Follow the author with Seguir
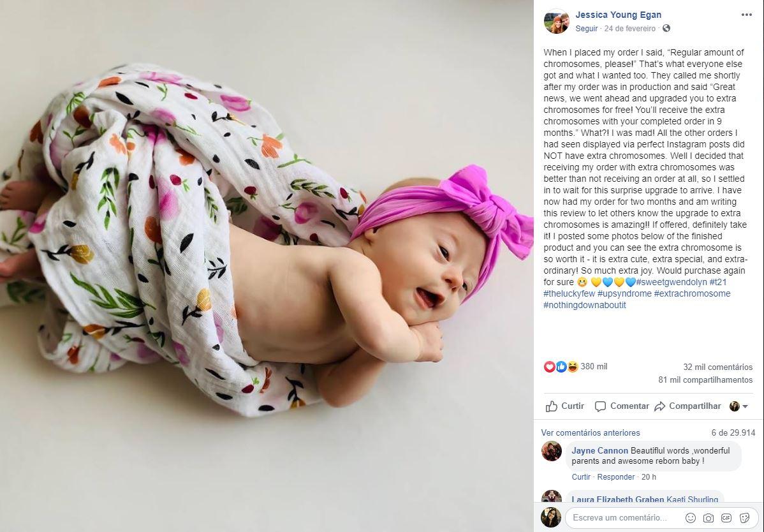Image resolution: width=764 pixels, height=532 pixels. click(586, 28)
